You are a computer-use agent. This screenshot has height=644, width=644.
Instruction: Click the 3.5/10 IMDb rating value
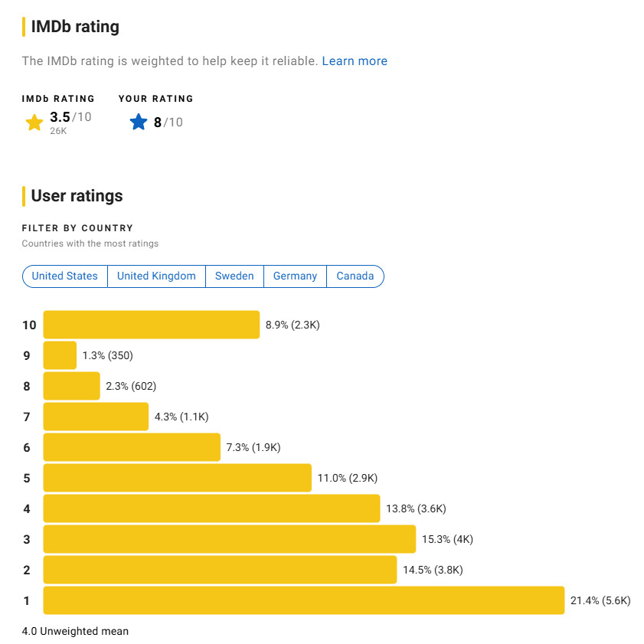[x=70, y=117]
